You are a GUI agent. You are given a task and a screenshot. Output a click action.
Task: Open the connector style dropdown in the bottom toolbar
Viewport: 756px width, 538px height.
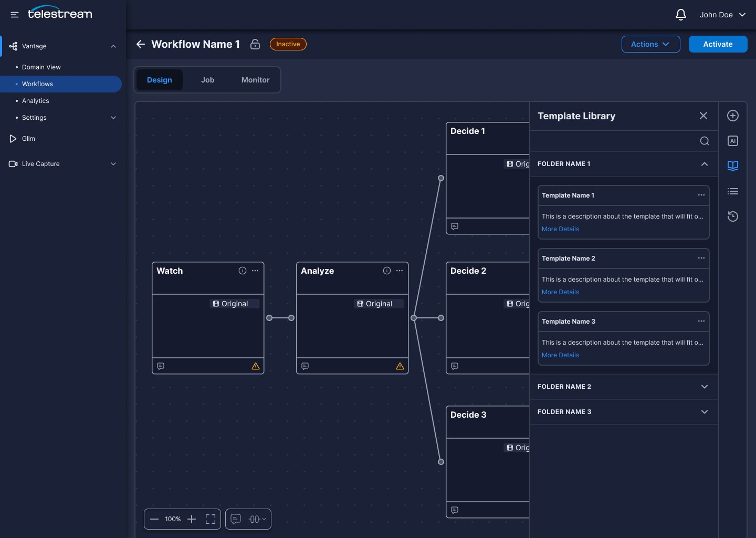tap(257, 519)
